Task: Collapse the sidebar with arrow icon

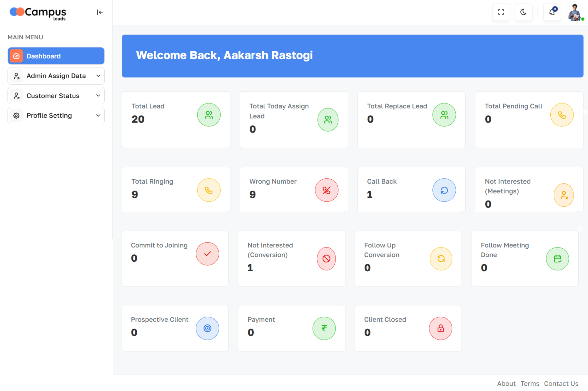Action: click(x=100, y=12)
